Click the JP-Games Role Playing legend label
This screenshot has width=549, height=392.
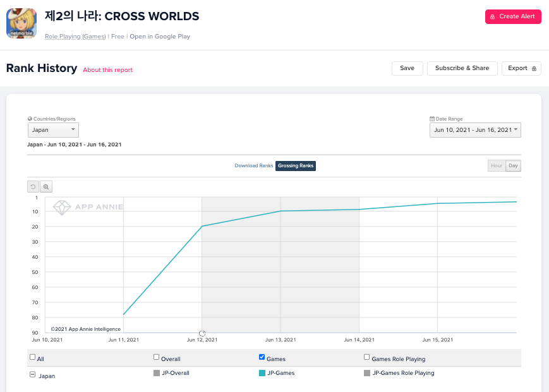(403, 373)
